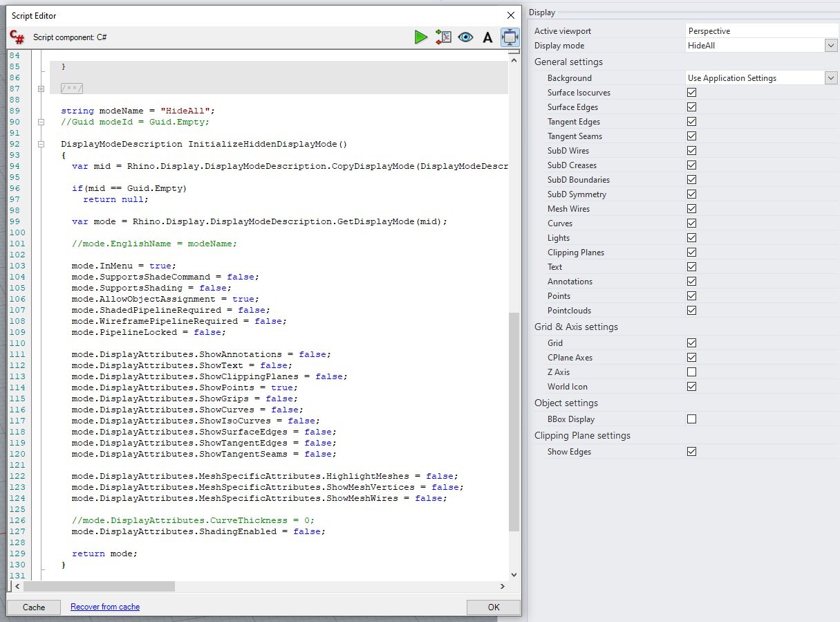Click the vertical scrollbar thumb in the code editor
Image resolution: width=840 pixels, height=622 pixels.
point(514,422)
